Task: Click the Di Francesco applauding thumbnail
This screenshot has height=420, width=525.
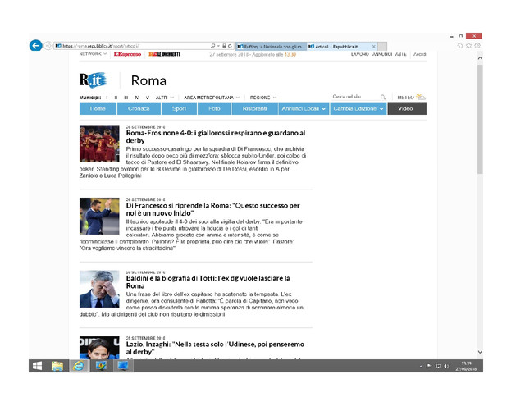Action: tap(99, 216)
